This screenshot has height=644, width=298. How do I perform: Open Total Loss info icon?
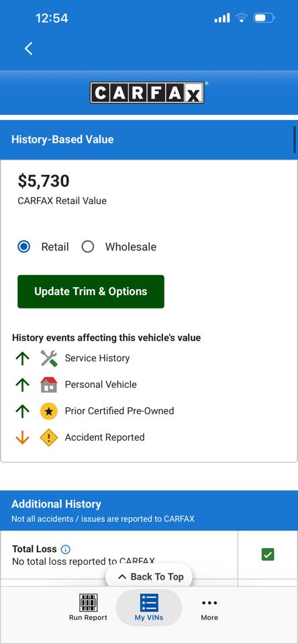[65, 549]
